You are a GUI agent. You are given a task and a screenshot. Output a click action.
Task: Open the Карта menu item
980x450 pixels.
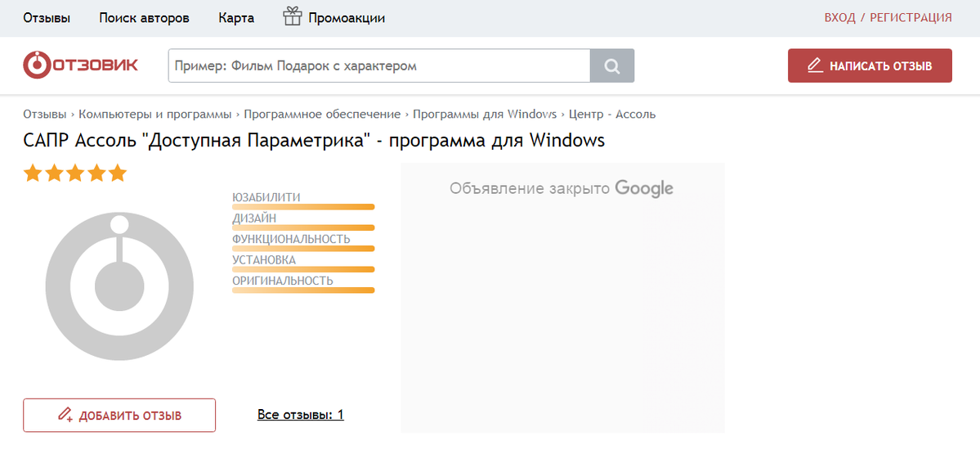pyautogui.click(x=236, y=17)
